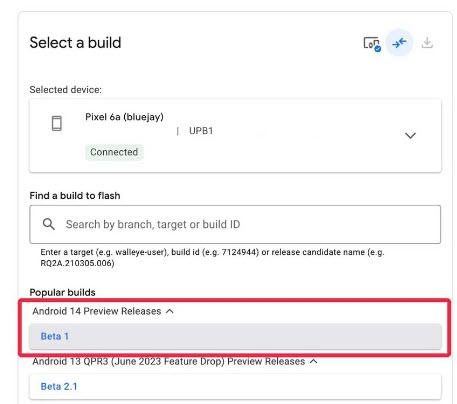Click the Select a build heading
The height and width of the screenshot is (404, 457).
pyautogui.click(x=75, y=43)
